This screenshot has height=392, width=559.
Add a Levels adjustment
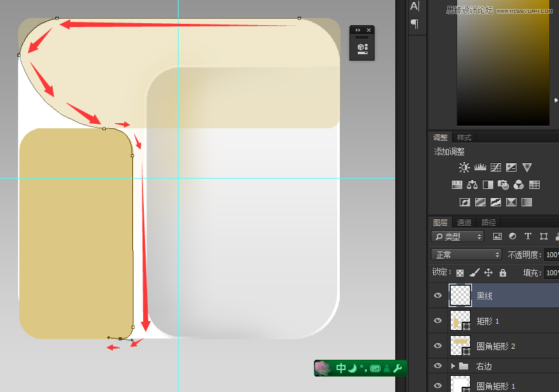pyautogui.click(x=480, y=167)
